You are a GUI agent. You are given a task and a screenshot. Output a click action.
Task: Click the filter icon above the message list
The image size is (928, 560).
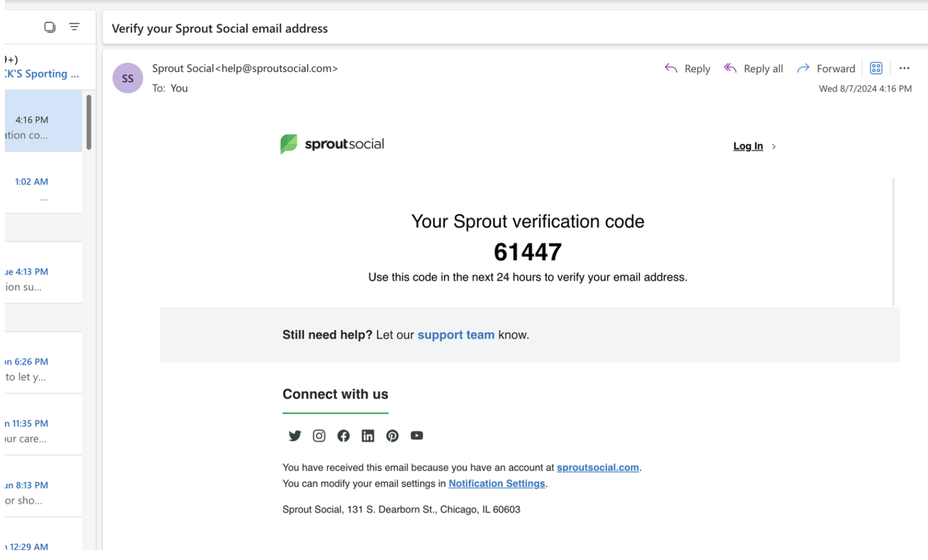74,27
